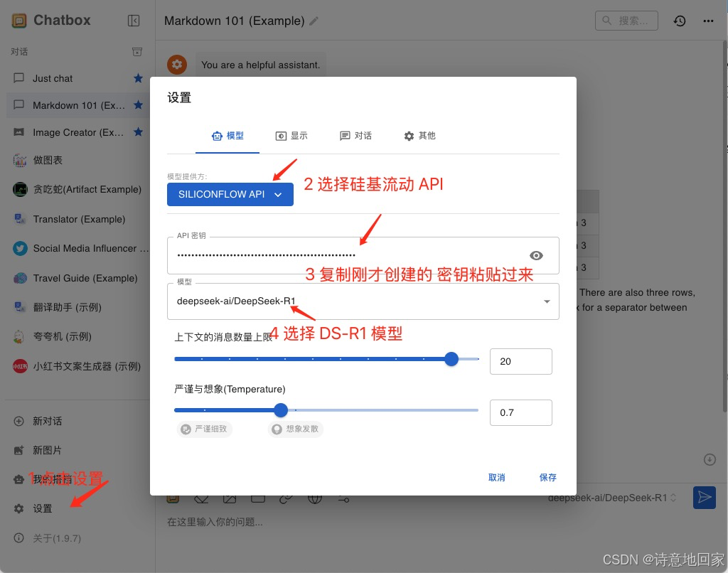Click the attach image icon in the input toolbar
728x573 pixels.
[x=230, y=498]
